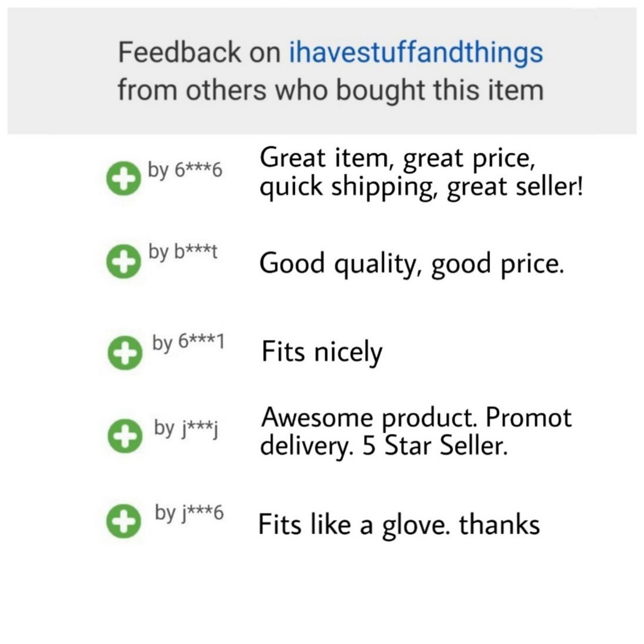The height and width of the screenshot is (644, 644).
Task: Click the "Feedback on" heading text
Action: (199, 52)
